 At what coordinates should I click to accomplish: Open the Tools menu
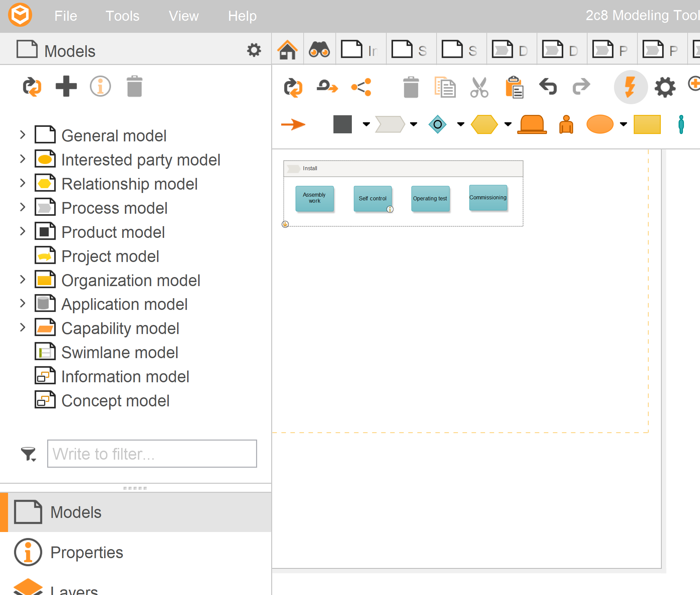point(122,15)
